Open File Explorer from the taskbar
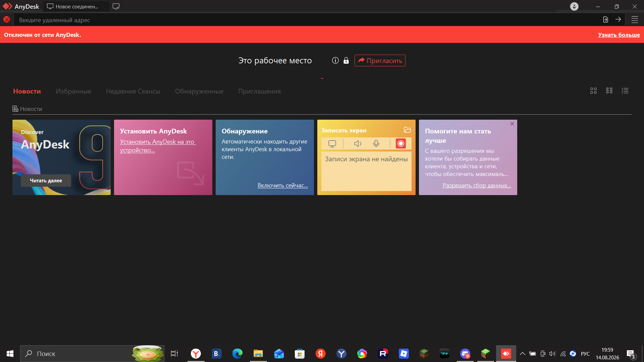 [x=258, y=354]
